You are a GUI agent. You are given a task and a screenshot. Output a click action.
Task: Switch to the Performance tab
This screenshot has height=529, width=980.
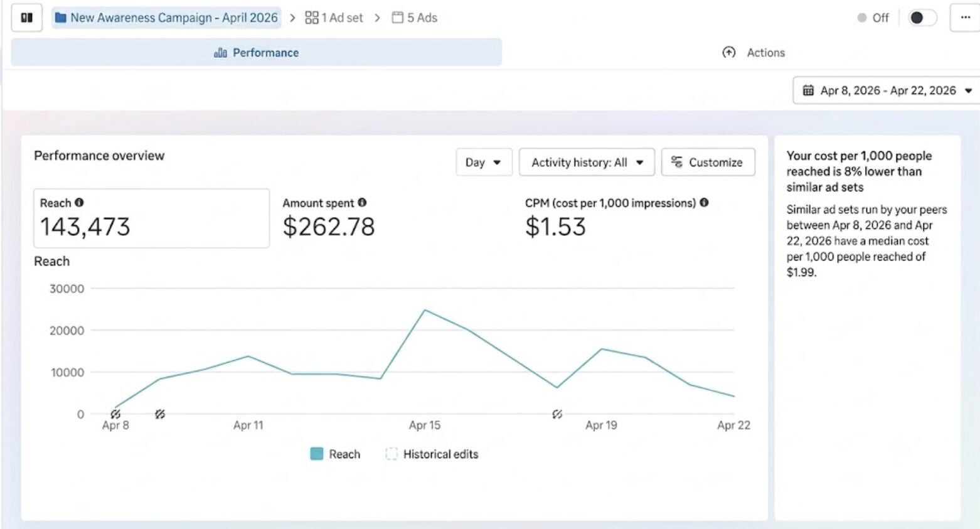[x=256, y=53]
